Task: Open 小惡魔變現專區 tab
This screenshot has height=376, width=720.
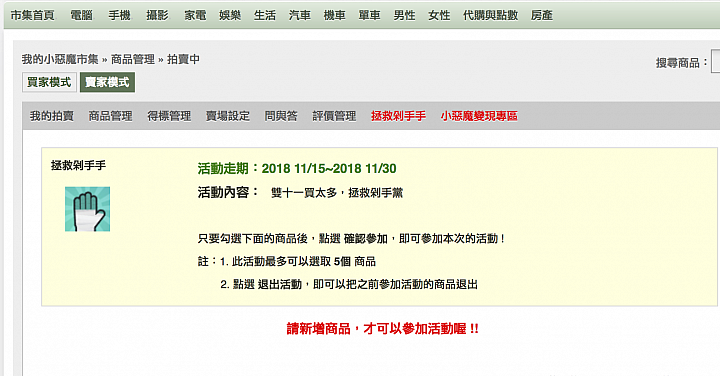Action: tap(479, 116)
